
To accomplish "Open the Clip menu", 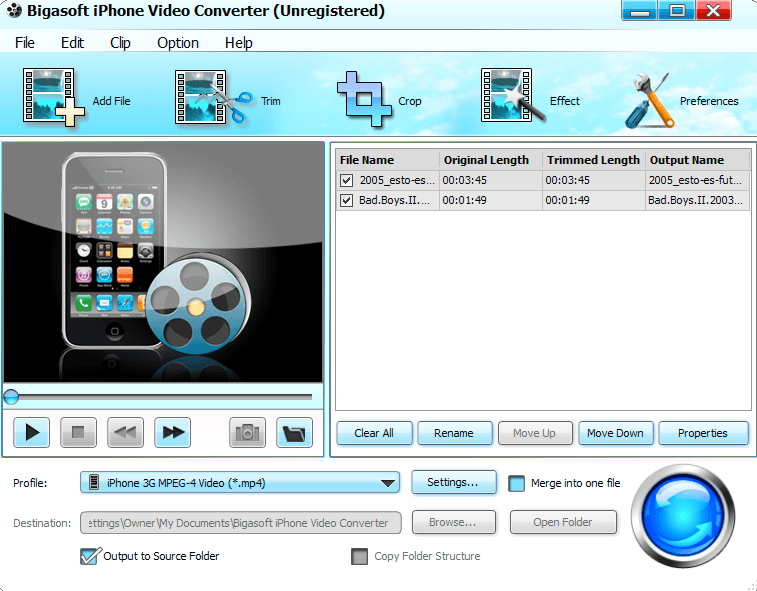I will 120,42.
